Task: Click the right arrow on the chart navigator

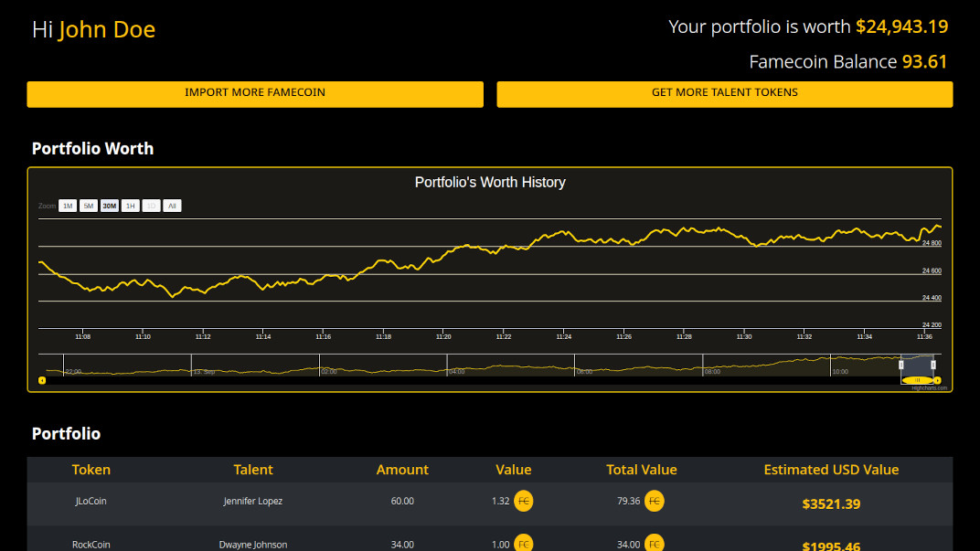Action: [938, 380]
